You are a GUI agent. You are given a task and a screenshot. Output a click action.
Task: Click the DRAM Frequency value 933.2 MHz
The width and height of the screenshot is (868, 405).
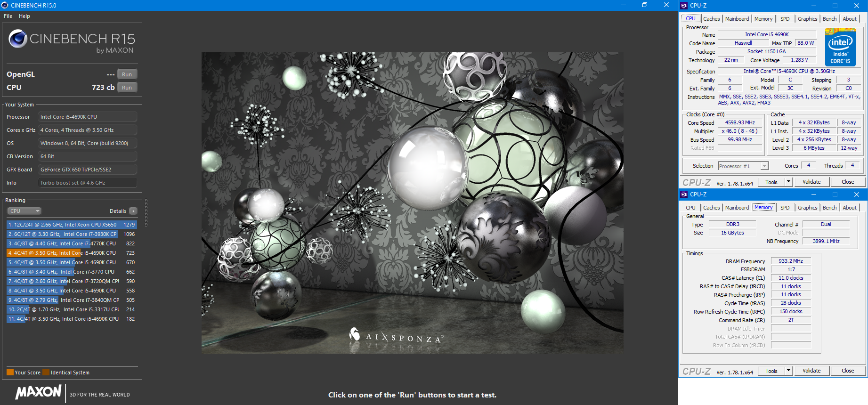point(791,261)
